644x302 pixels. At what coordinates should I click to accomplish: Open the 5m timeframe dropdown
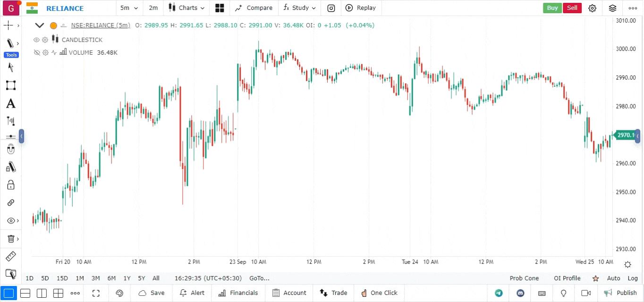[129, 8]
